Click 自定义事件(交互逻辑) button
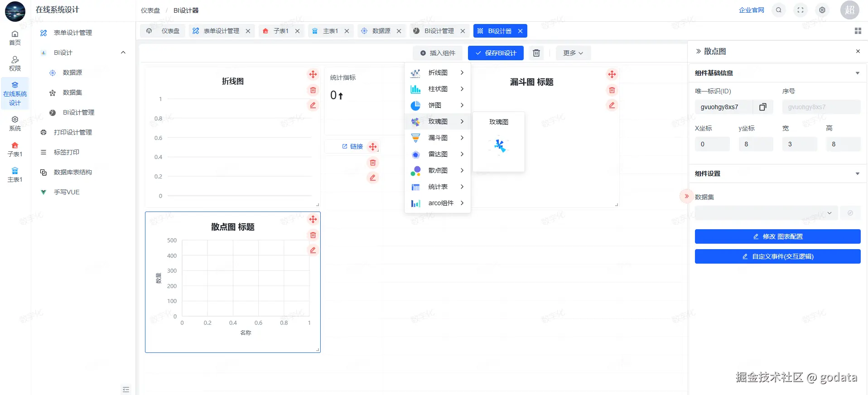Screen dimensions: 868x395 point(778,256)
